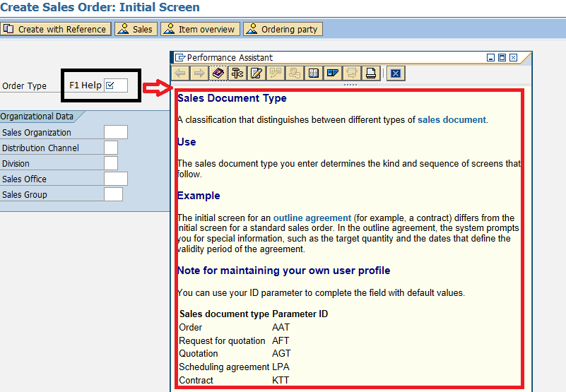The height and width of the screenshot is (392, 566).
Task: Click parameter ID 'AAT'
Action: click(x=281, y=328)
